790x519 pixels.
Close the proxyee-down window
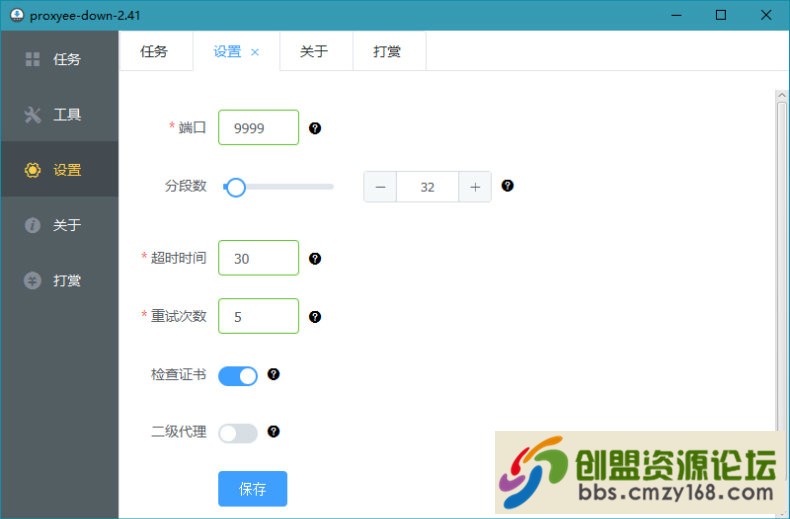click(766, 15)
